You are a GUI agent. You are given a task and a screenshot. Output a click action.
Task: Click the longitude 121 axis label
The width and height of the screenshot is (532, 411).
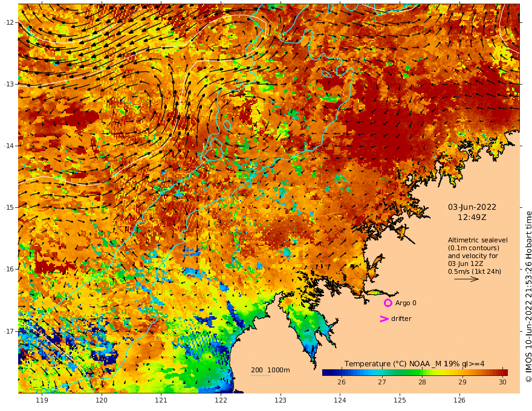coord(161,400)
